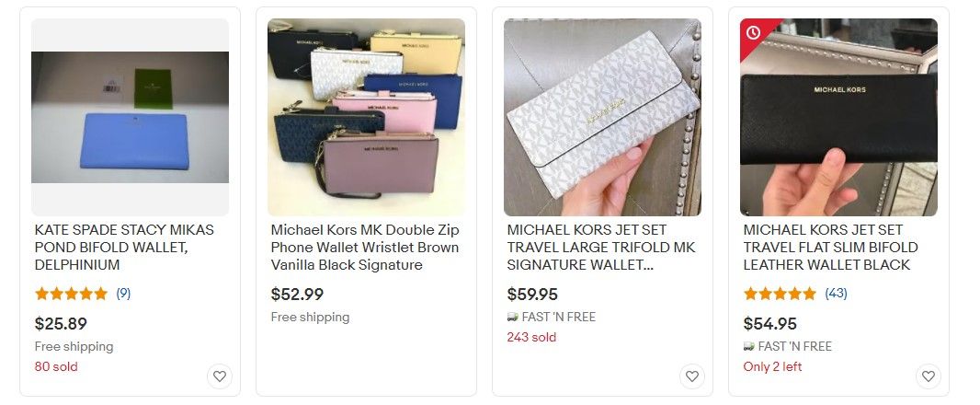Save the black slim bifold wallet via heart

click(x=929, y=376)
